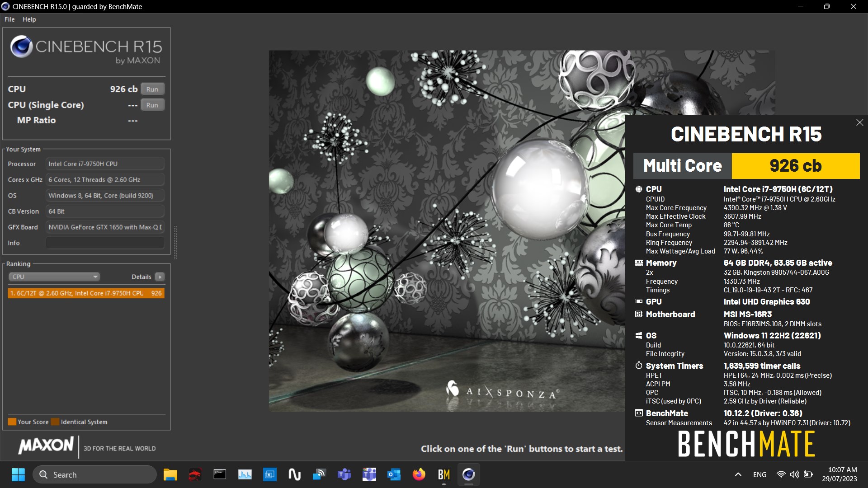Screen dimensions: 868x488
Task: Click the battery tray icon
Action: 808,474
